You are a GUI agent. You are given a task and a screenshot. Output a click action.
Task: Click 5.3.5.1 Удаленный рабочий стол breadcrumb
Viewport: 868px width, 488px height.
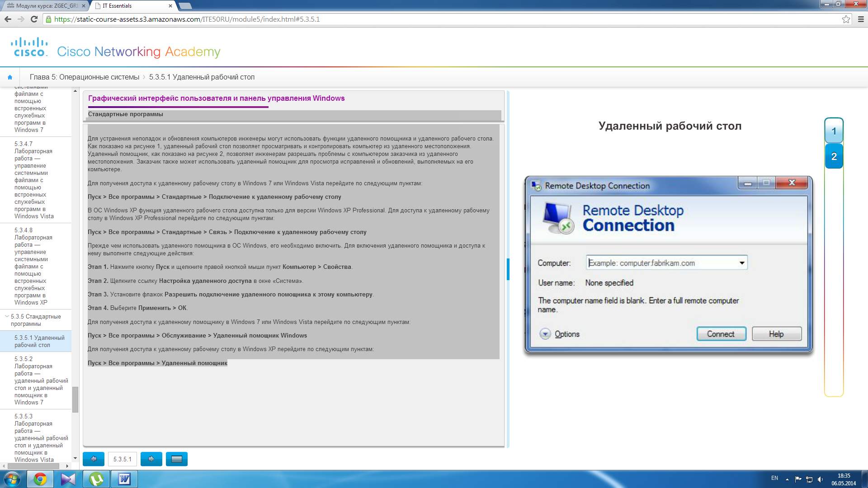coord(202,77)
